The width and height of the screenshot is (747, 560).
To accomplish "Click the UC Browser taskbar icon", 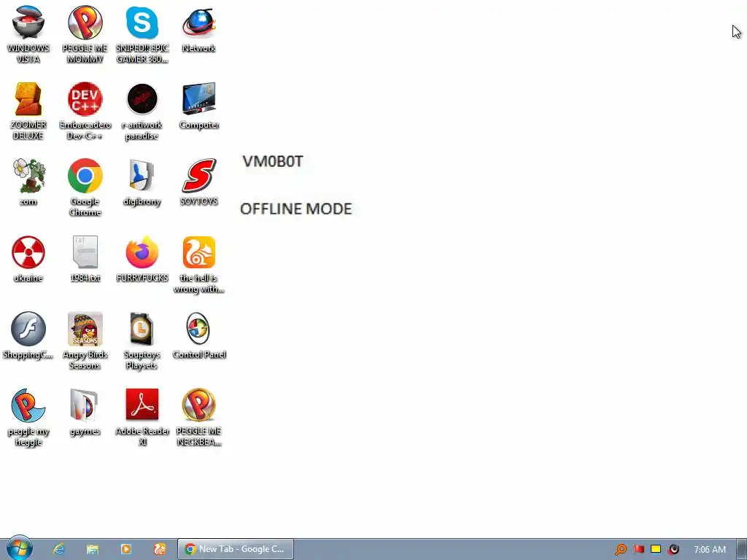I will [x=160, y=549].
